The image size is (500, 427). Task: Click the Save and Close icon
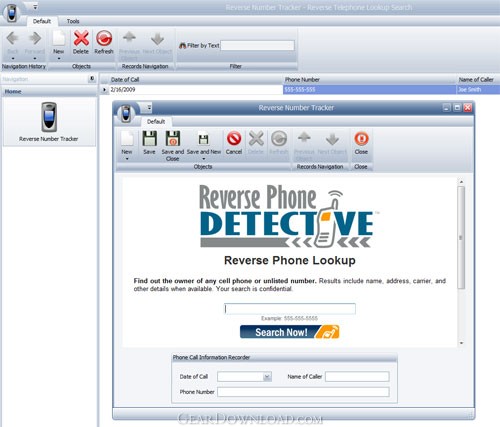(173, 138)
